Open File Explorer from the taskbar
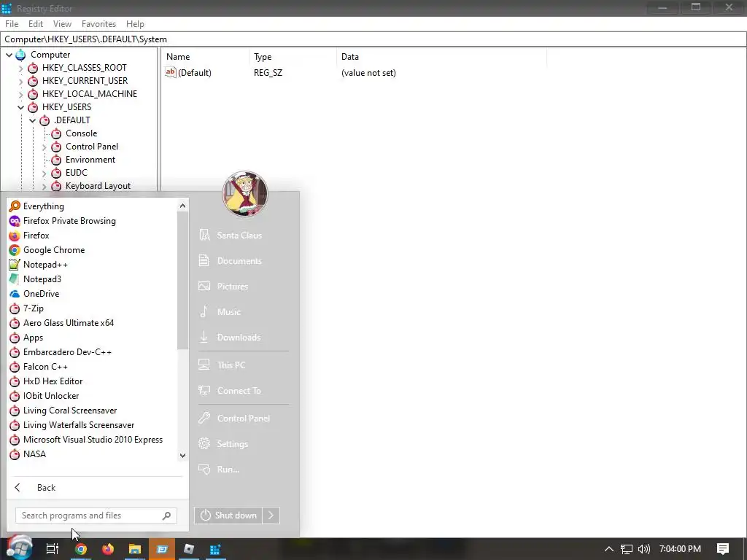The width and height of the screenshot is (747, 560). coord(135,549)
